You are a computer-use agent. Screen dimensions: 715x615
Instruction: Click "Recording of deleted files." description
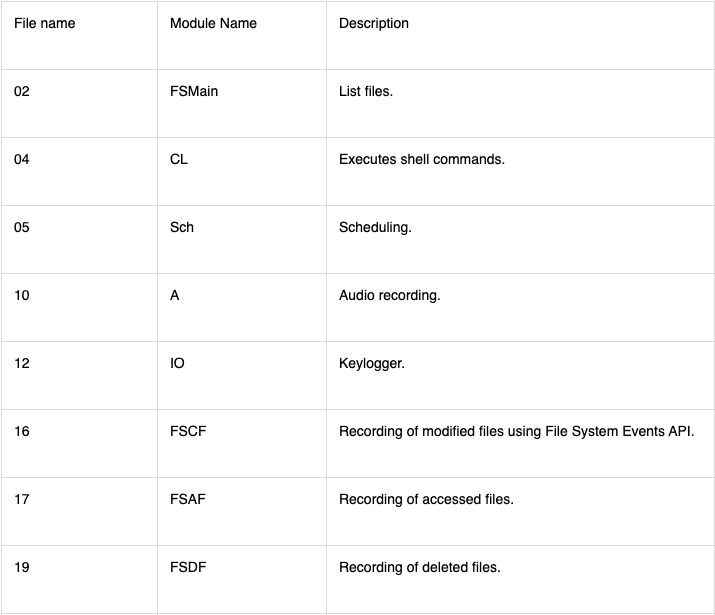pos(420,567)
